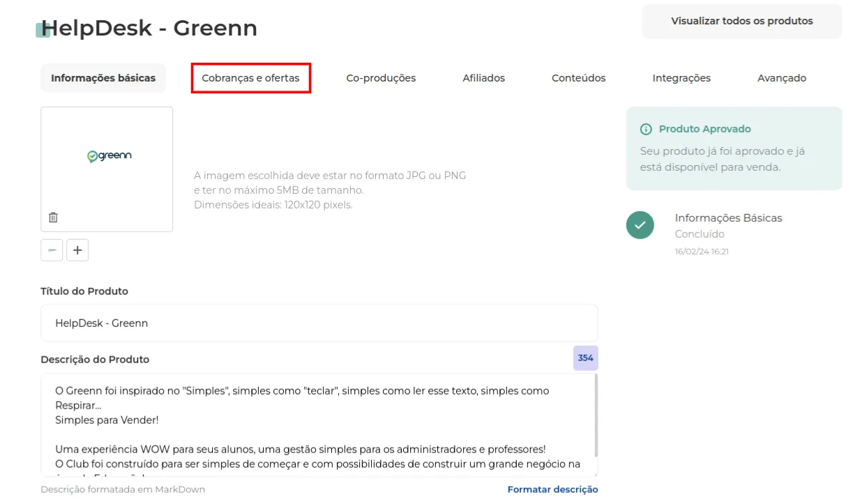Click the Simples para Vender! line
The image size is (860, 504).
coord(107,420)
